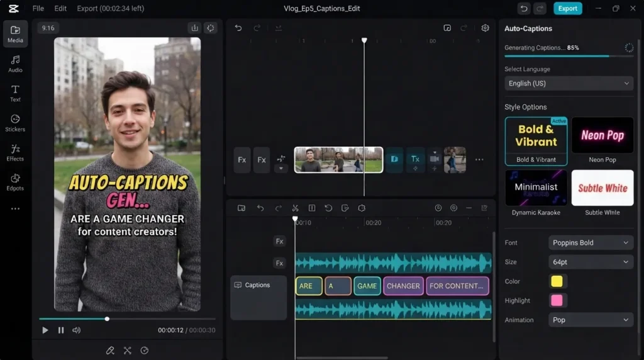
Task: Select the scissors split tool
Action: [x=295, y=208]
